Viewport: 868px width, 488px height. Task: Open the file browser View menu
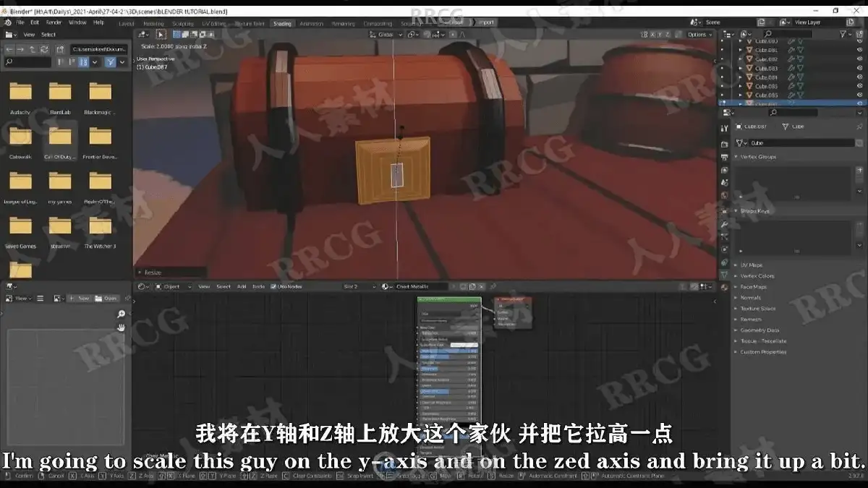[x=29, y=35]
